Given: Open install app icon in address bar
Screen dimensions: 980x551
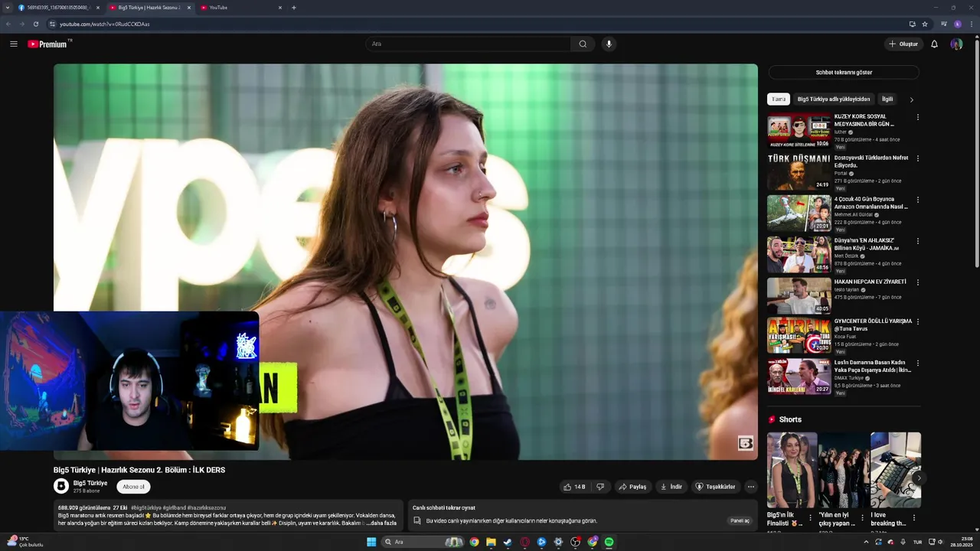Looking at the screenshot, I should (x=912, y=24).
